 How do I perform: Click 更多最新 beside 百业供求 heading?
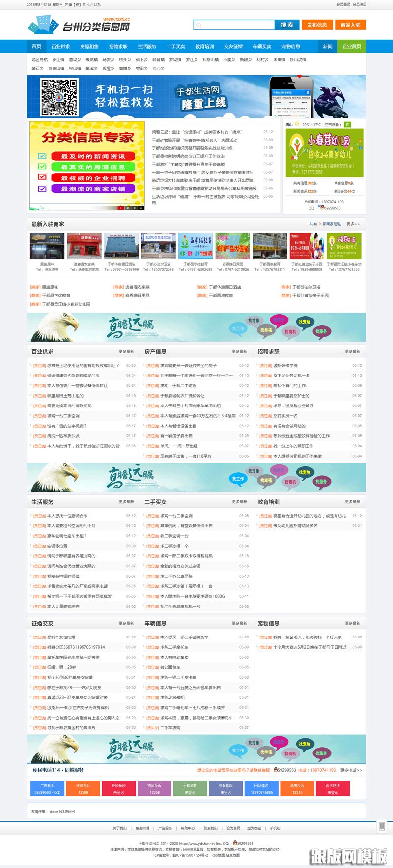coord(126,351)
